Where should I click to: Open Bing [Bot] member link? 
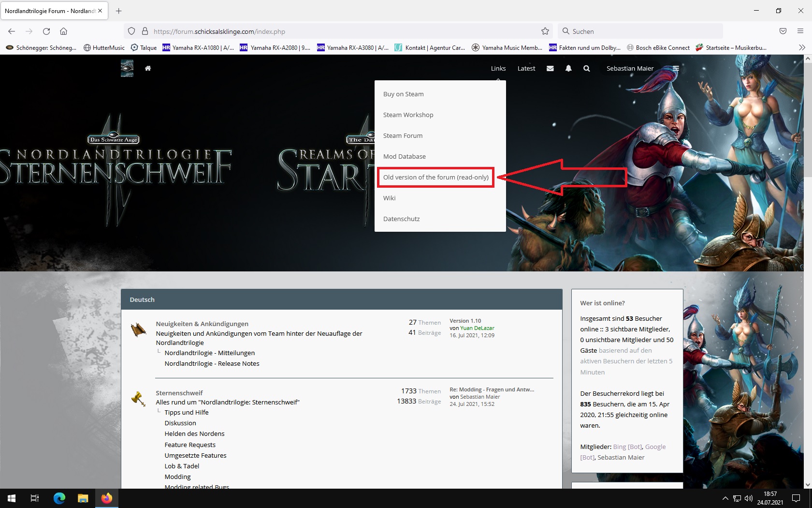coord(627,447)
